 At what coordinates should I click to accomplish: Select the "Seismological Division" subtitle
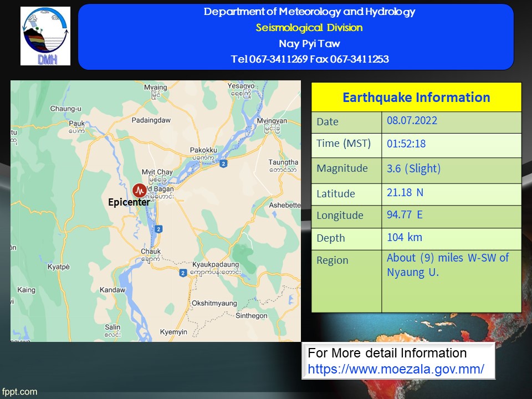(x=309, y=28)
